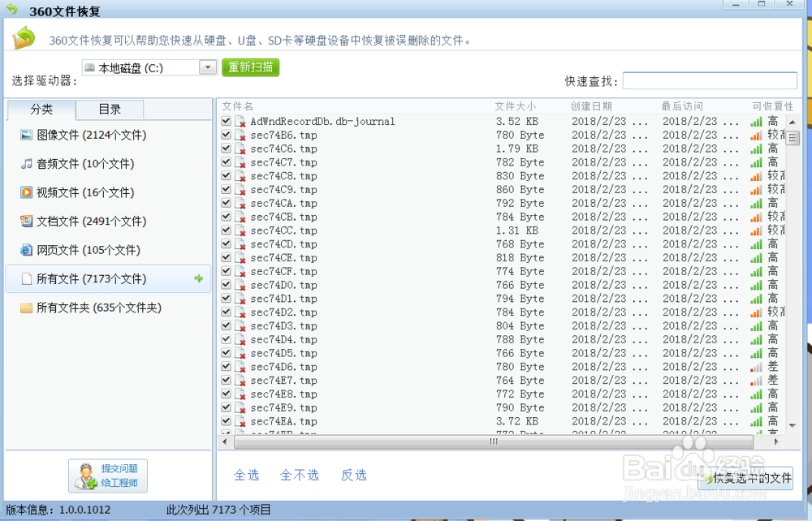Click the engineer doctor icon on 提交问题 button

[x=86, y=476]
